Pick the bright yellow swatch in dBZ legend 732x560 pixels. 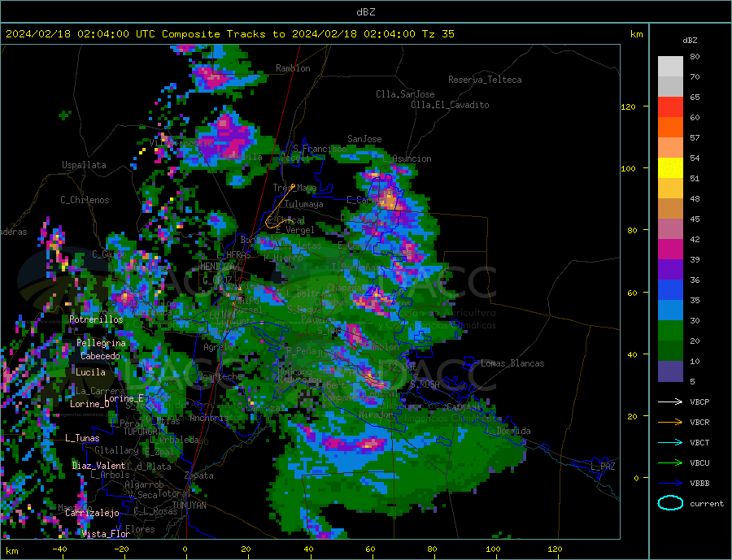[x=670, y=168]
